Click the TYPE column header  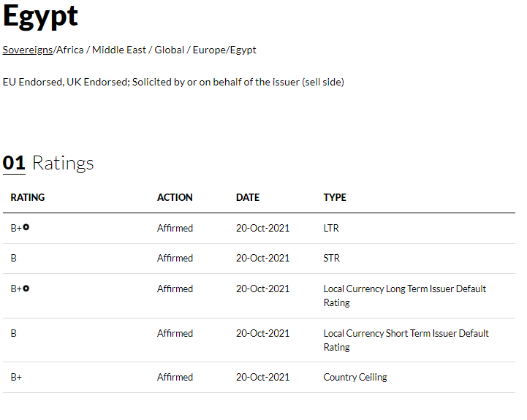pos(335,197)
